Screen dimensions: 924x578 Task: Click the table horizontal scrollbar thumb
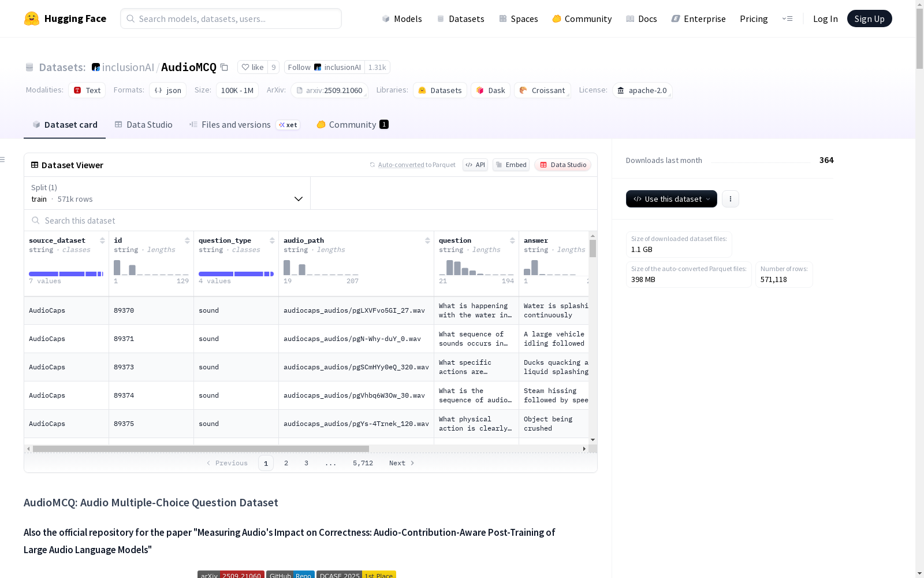pos(201,449)
